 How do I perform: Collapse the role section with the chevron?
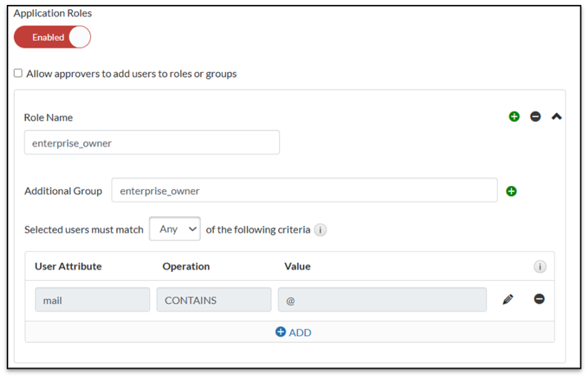pyautogui.click(x=557, y=116)
